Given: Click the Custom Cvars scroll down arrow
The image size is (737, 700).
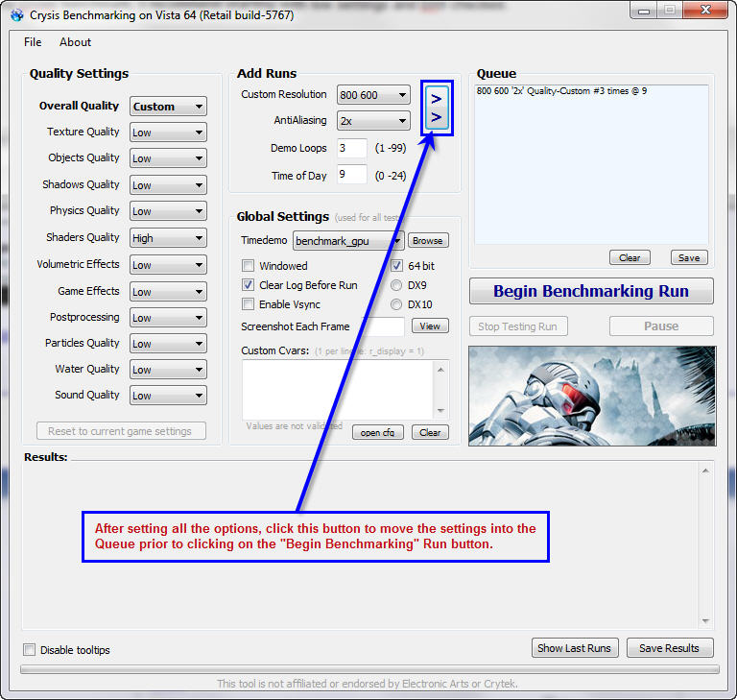Looking at the screenshot, I should [x=440, y=411].
